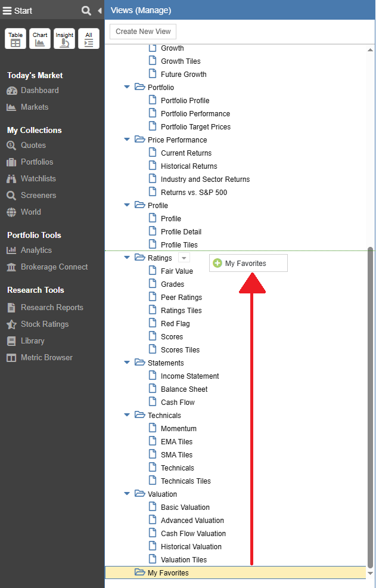Select Industry and Sector Returns view
The height and width of the screenshot is (588, 376).
[206, 180]
